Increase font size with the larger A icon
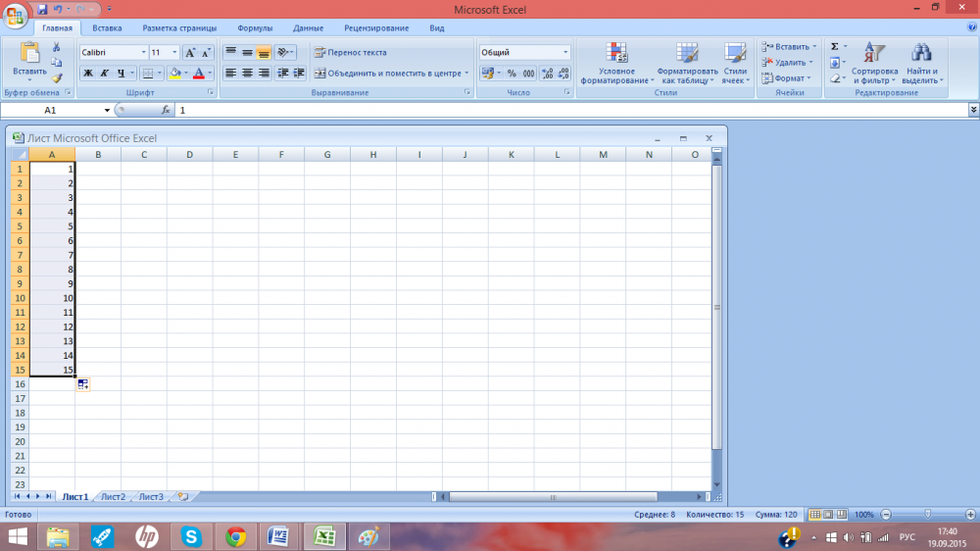980x551 pixels. [190, 53]
